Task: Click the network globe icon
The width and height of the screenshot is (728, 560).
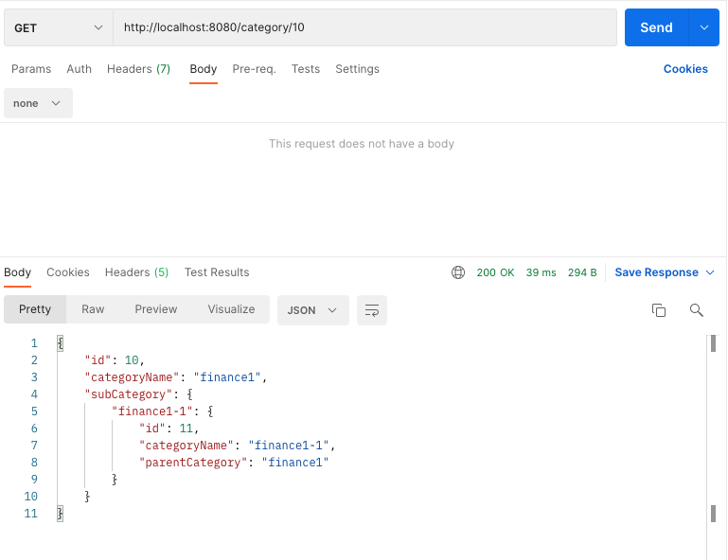Action: pyautogui.click(x=458, y=272)
